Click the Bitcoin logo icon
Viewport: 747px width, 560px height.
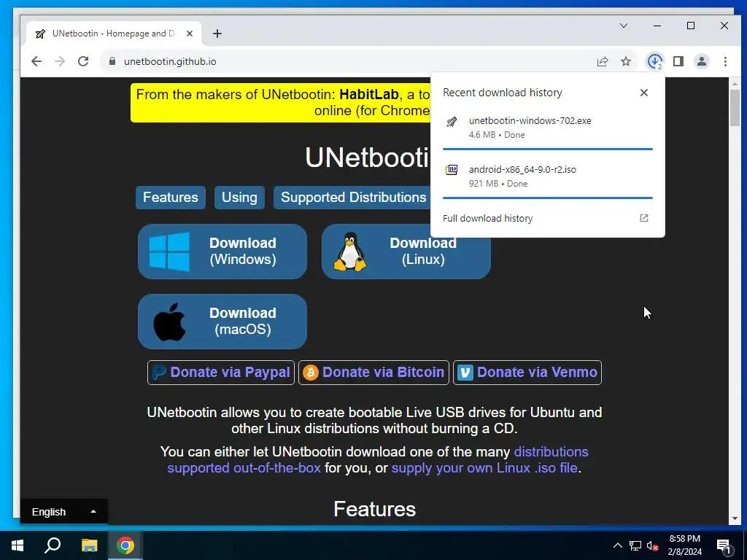(x=311, y=373)
